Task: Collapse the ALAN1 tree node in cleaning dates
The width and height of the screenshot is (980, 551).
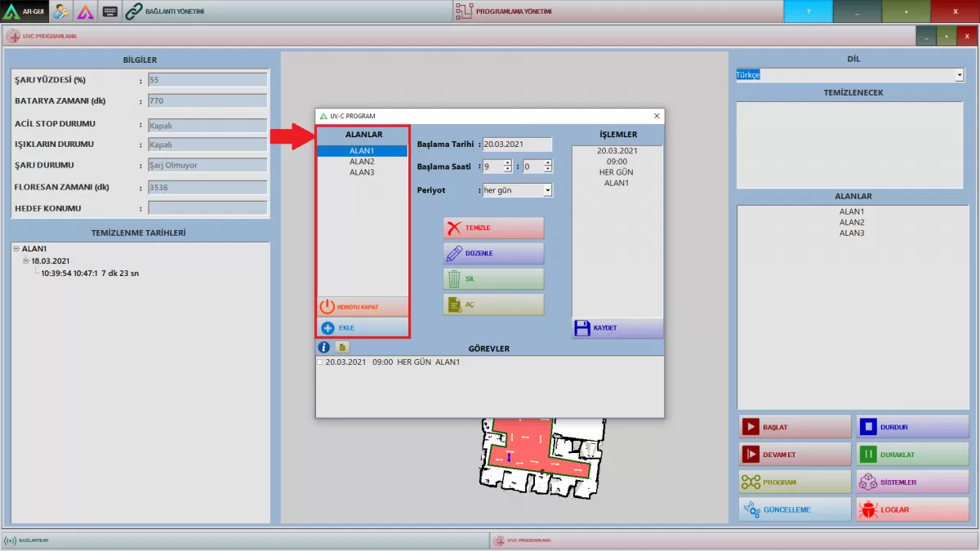Action: pos(17,249)
